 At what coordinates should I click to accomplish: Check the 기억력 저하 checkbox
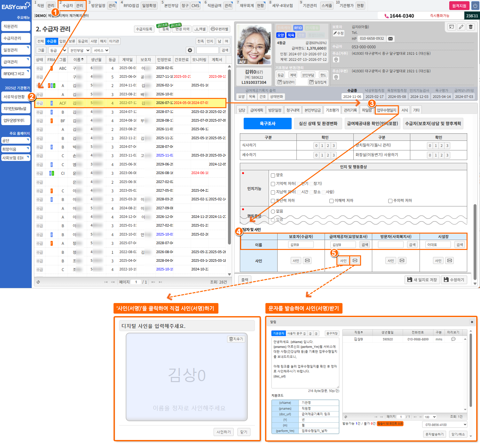point(273,184)
